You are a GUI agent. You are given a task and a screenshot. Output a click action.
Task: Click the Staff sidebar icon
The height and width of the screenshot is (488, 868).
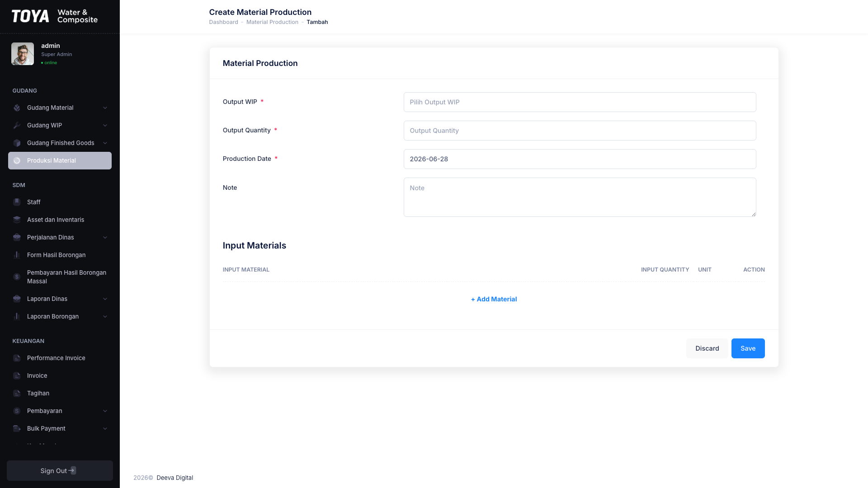(17, 202)
